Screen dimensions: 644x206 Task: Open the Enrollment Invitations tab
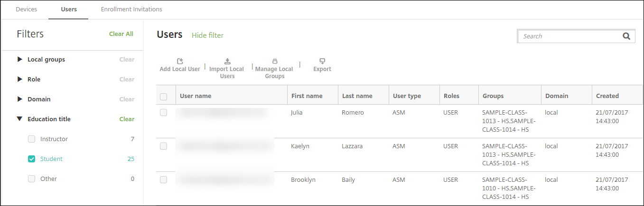point(131,9)
